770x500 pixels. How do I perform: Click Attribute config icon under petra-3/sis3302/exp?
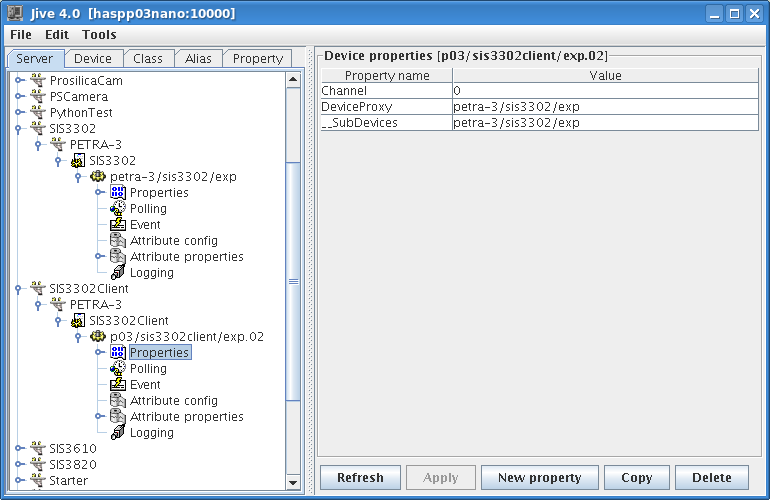[118, 240]
